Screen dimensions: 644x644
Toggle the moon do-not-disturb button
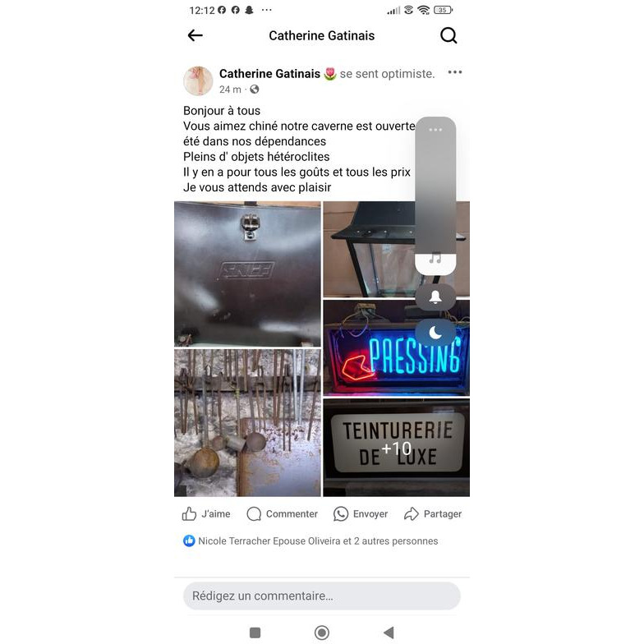pos(435,332)
